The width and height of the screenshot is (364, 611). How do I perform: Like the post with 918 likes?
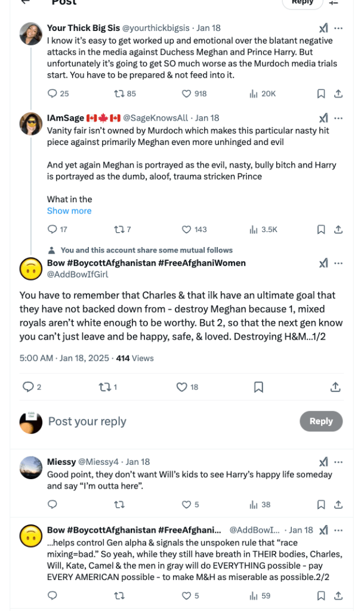click(186, 94)
